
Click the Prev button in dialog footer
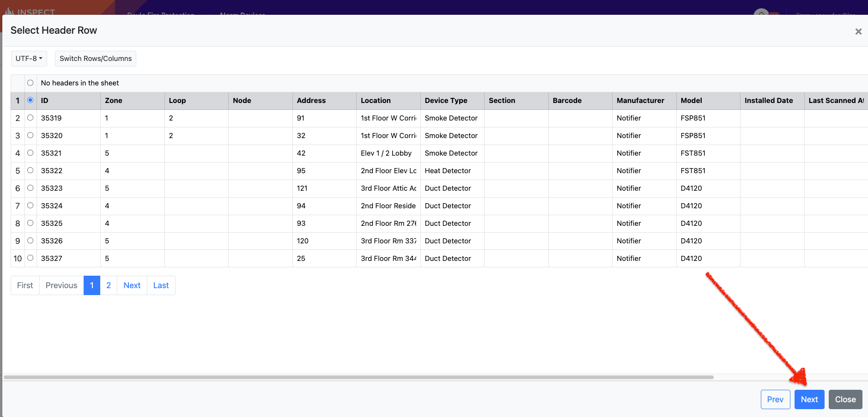[x=775, y=399]
